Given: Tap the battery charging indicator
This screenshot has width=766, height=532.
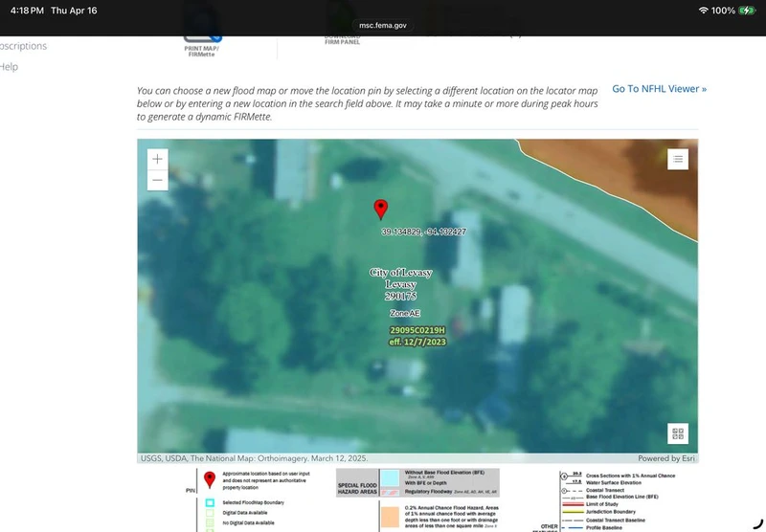Looking at the screenshot, I should [748, 11].
